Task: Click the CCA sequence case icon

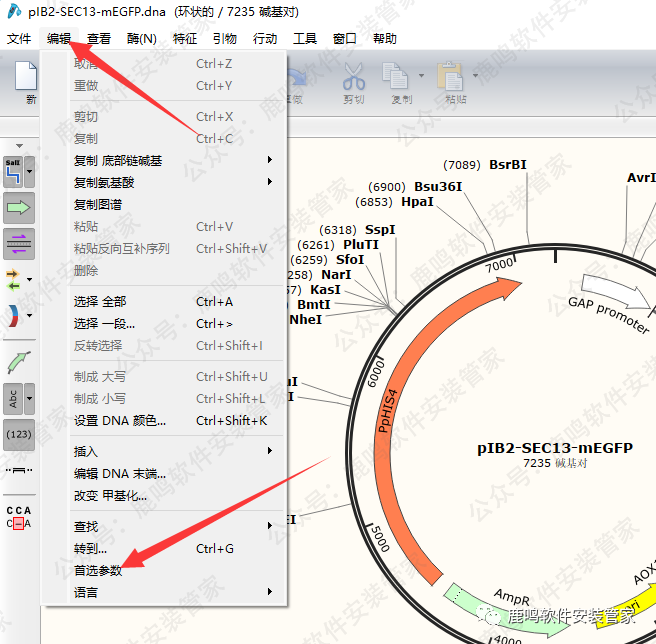Action: point(19,517)
